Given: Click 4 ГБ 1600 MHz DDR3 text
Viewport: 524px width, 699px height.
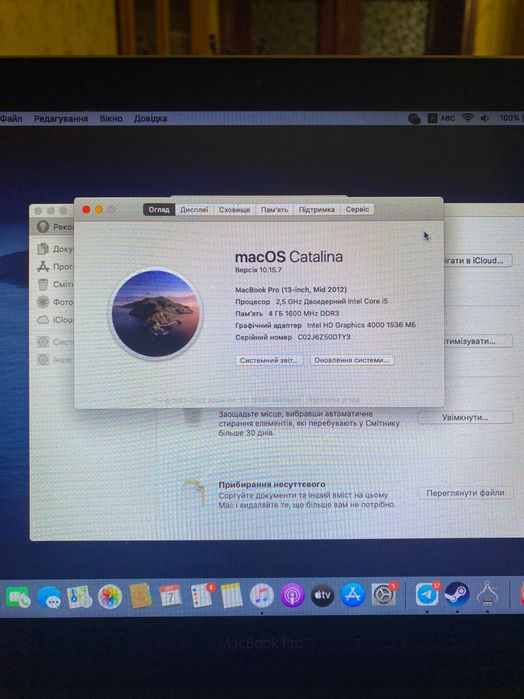Looking at the screenshot, I should pos(304,313).
